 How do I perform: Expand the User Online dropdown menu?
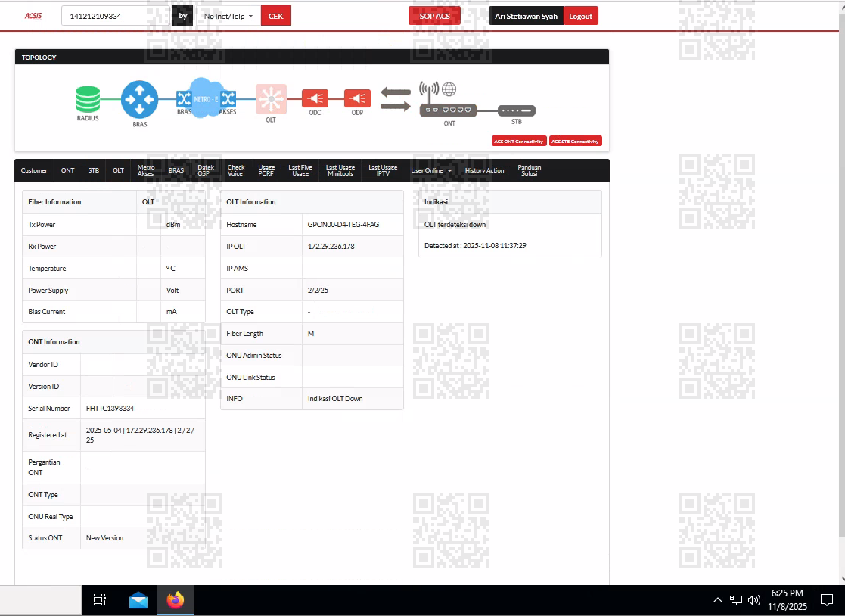click(431, 170)
